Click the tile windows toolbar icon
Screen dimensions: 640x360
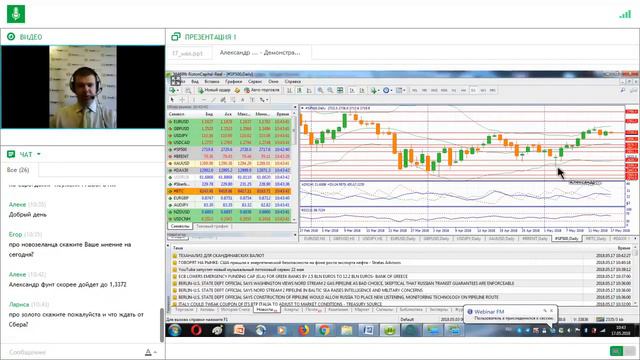340,90
